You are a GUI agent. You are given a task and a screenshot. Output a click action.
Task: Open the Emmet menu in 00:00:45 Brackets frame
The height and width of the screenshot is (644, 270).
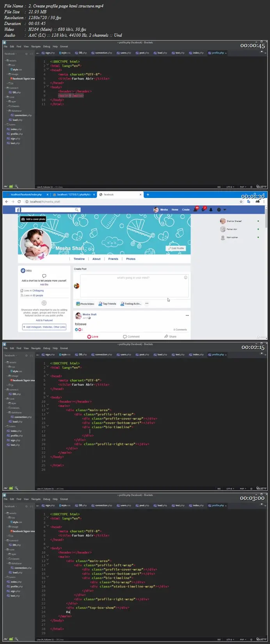pos(64,46)
